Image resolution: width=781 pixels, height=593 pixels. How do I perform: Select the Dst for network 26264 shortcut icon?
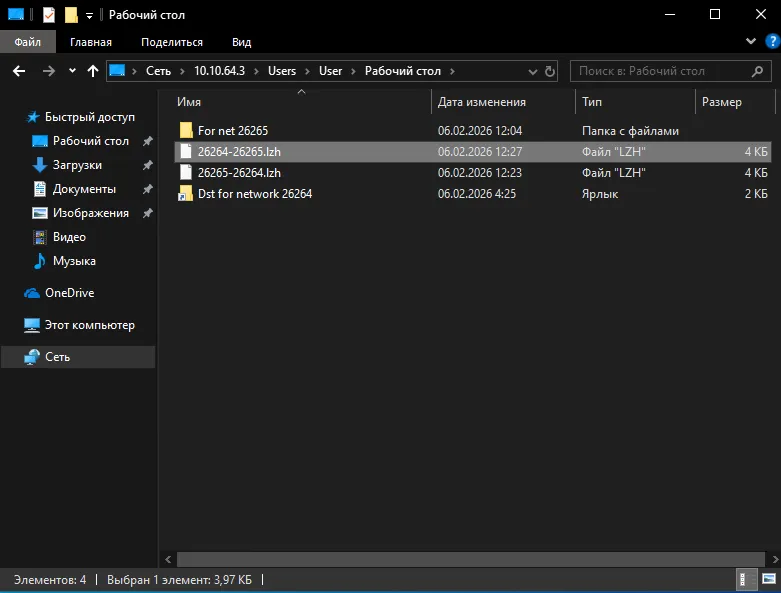186,193
